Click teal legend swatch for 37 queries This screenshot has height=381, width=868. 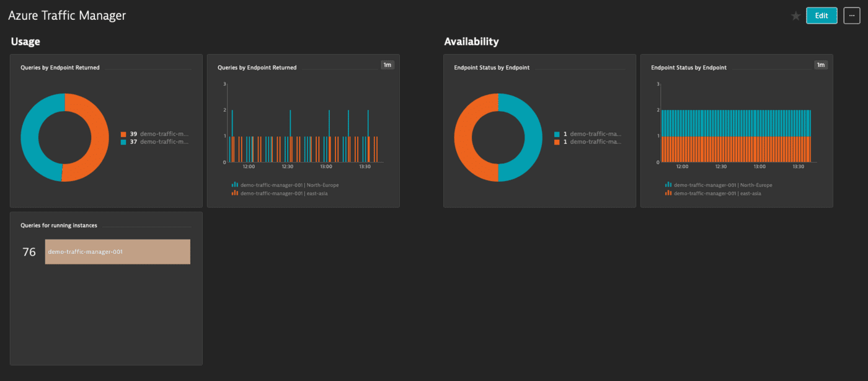123,141
